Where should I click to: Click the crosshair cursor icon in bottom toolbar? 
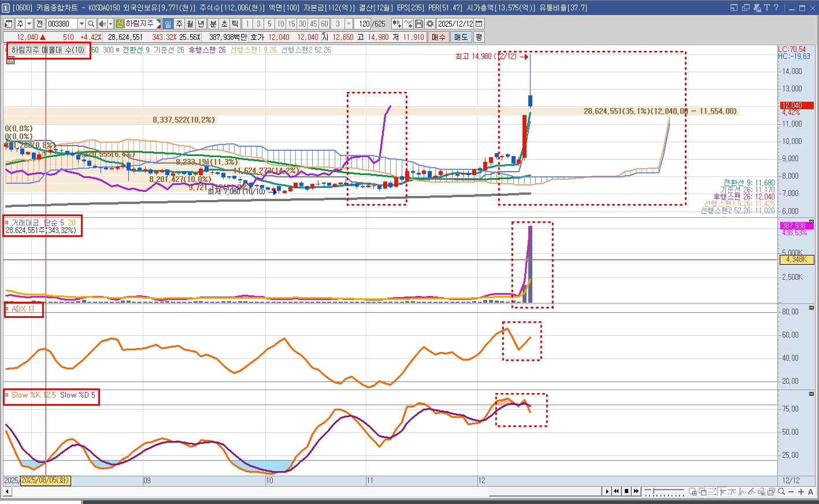pyautogui.click(x=722, y=492)
